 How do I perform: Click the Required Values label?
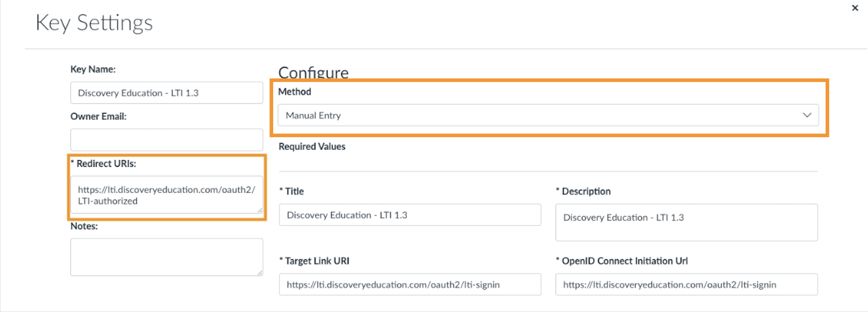(x=312, y=146)
